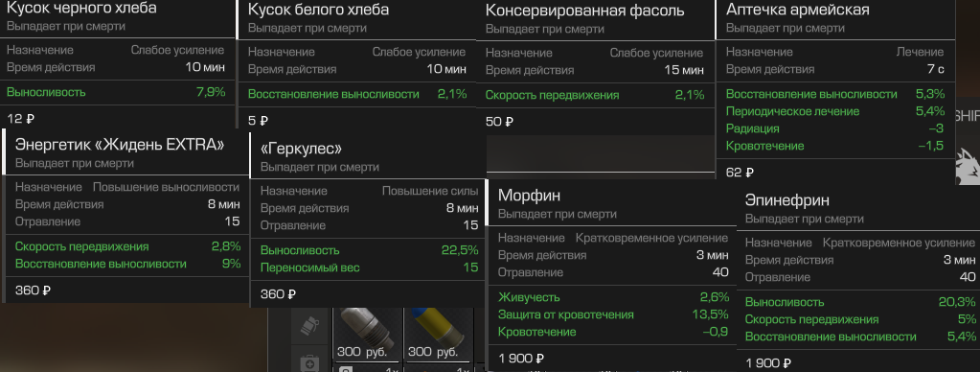
Task: Click the «Консервированная фасоль» item title
Action: [x=584, y=11]
